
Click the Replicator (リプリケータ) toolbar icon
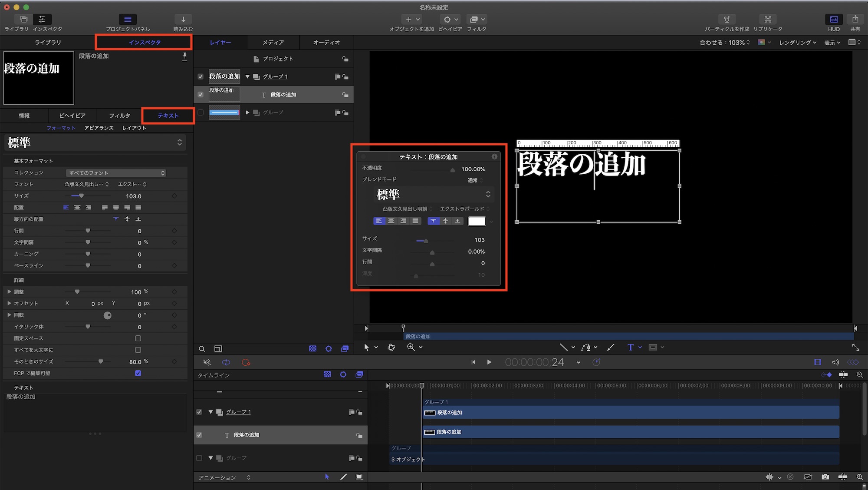pos(768,20)
